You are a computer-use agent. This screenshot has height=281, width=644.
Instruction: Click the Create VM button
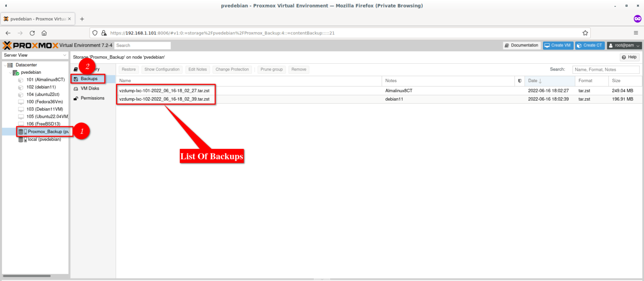coord(557,45)
